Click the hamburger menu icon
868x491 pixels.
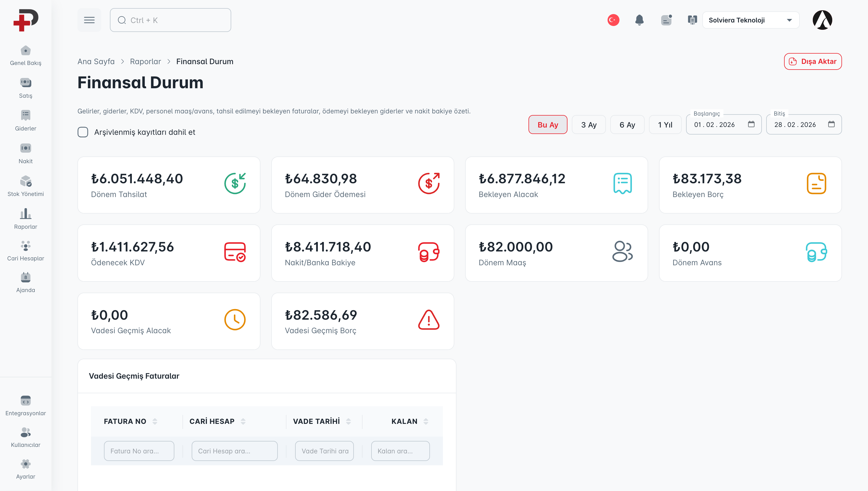click(89, 20)
